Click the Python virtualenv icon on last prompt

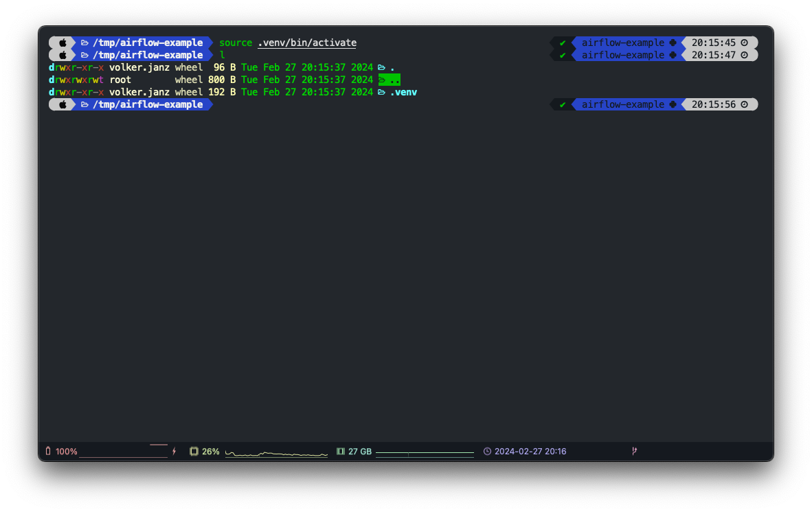(673, 104)
